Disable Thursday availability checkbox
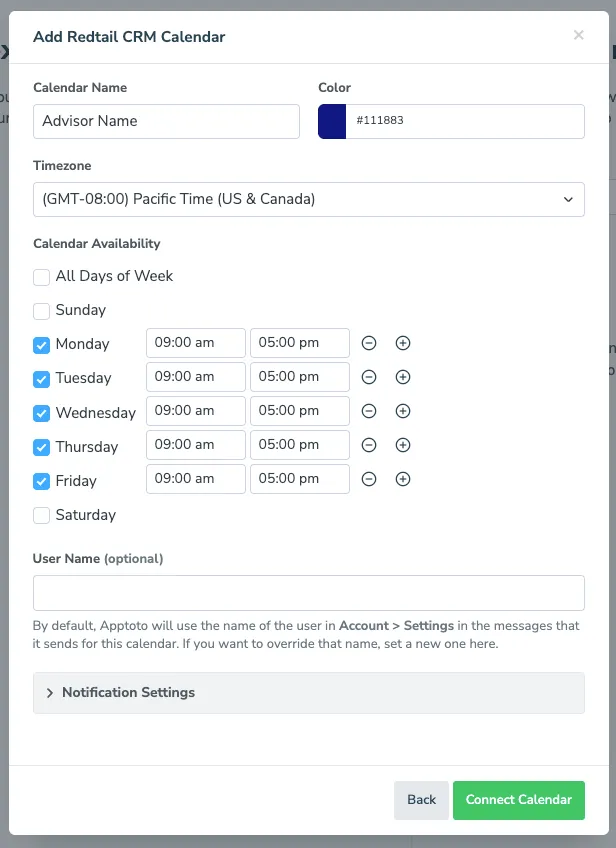 click(x=42, y=448)
